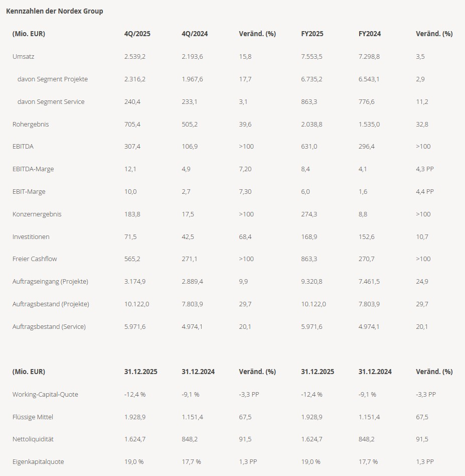
Task: Select the 'Working-Capital-Quote' row label
Action: [45, 395]
